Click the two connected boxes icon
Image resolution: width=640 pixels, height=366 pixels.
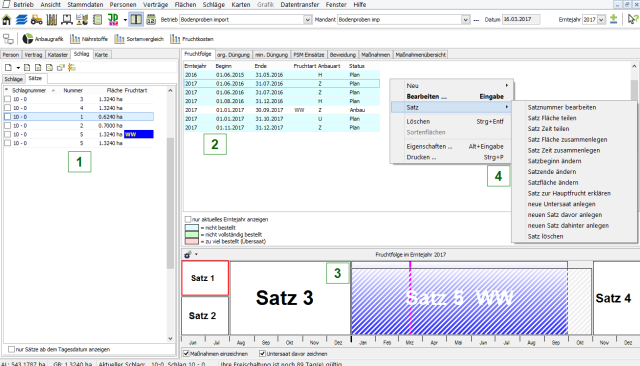(8, 39)
